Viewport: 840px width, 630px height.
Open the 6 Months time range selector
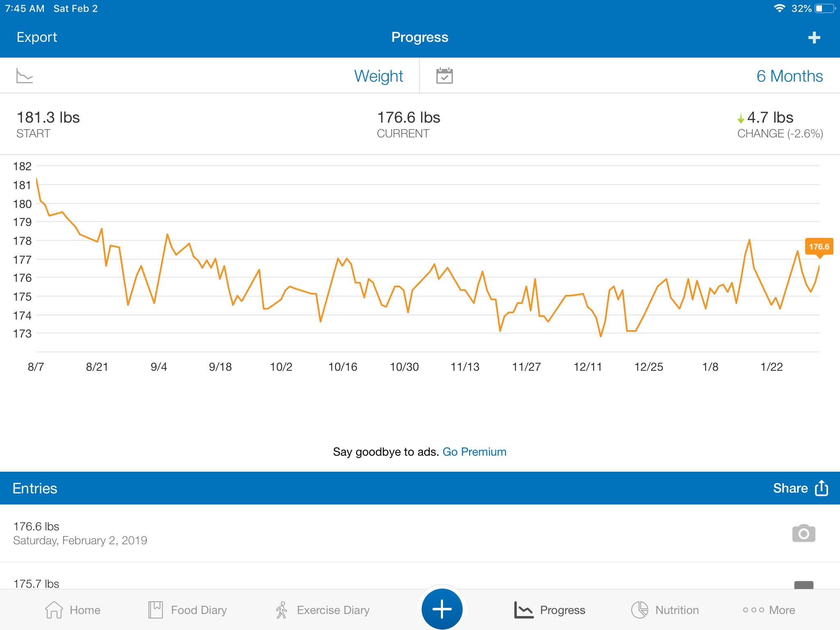(x=790, y=76)
